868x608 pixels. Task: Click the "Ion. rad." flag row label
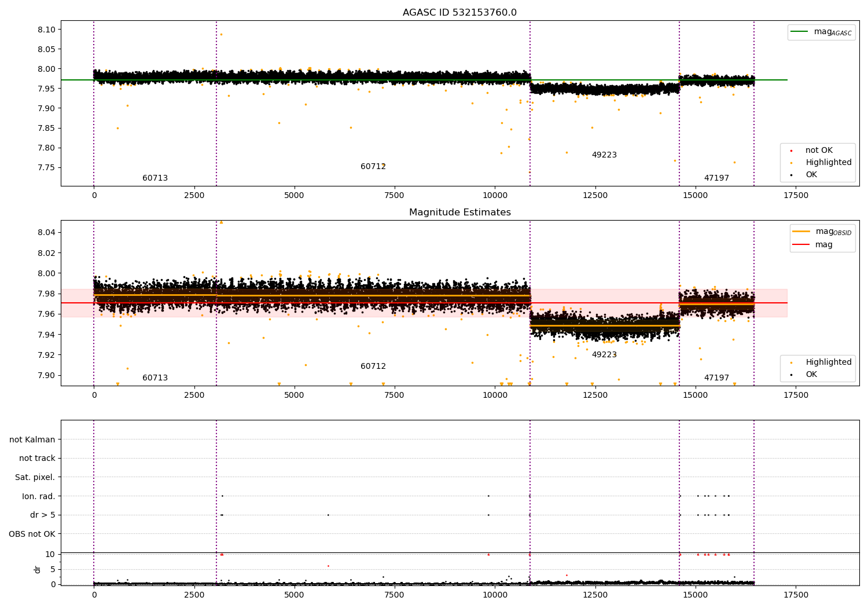(x=39, y=496)
